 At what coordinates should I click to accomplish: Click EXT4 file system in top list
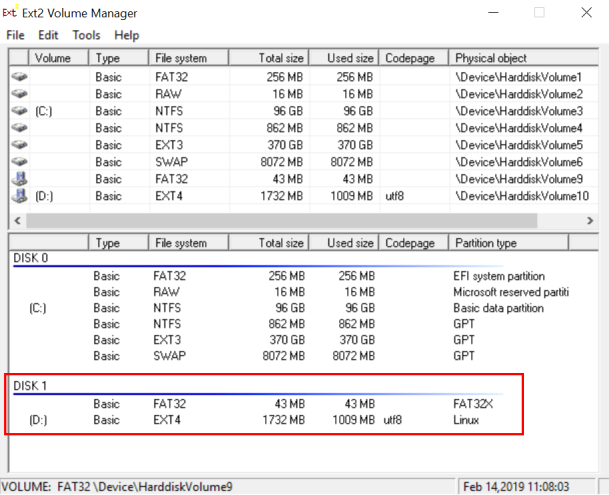(x=169, y=196)
